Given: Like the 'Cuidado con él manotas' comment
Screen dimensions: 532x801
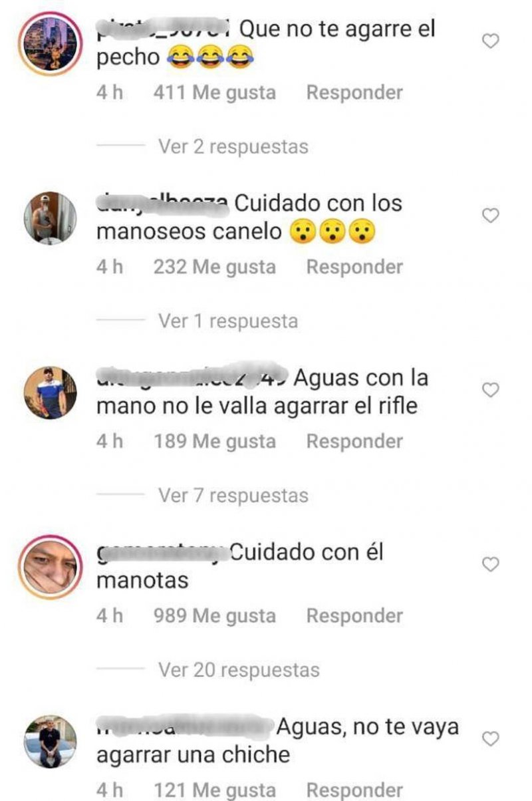Looking at the screenshot, I should [490, 565].
